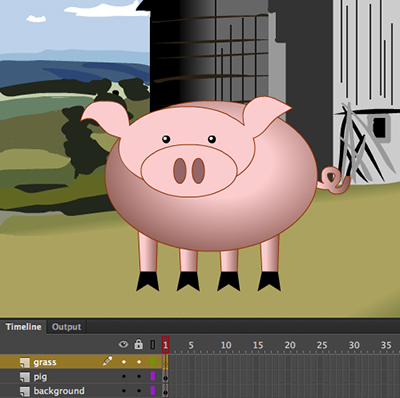Click the purple outline swatch of the background layer
Viewport: 400px width, 398px height.
[153, 390]
